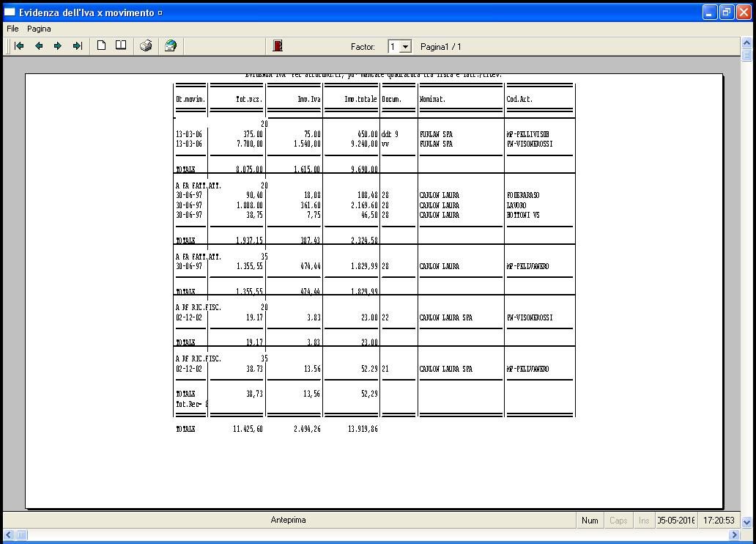Screen dimensions: 756x544
Task: Click the vertical scrollbar up arrow
Action: pyautogui.click(x=746, y=43)
